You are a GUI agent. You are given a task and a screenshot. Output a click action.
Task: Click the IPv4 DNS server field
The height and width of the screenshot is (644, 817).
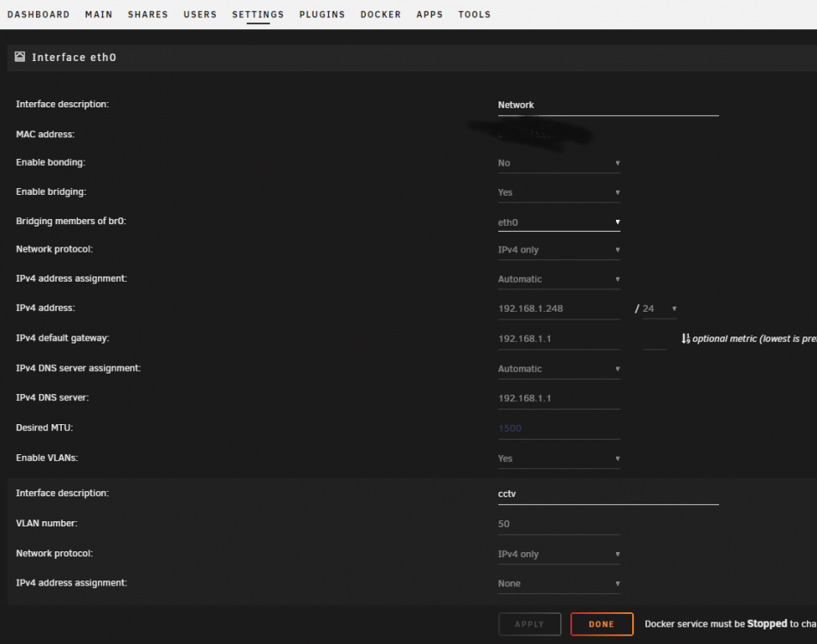coord(558,398)
